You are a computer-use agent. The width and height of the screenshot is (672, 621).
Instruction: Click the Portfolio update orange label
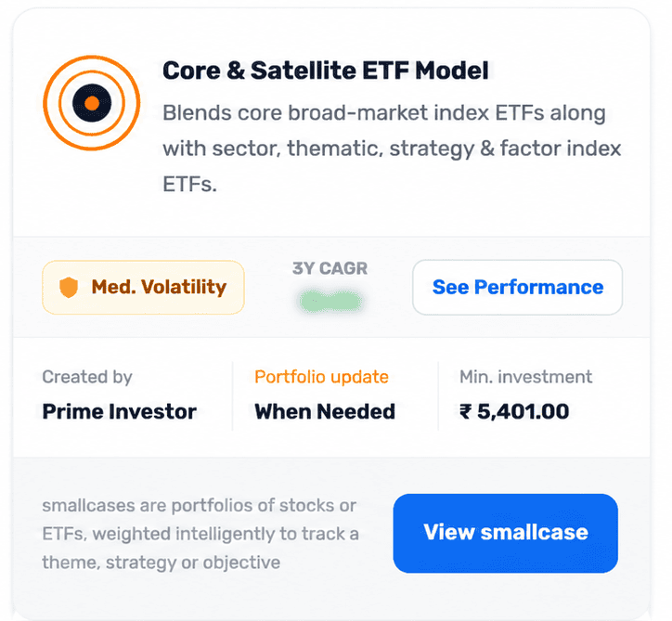(321, 377)
